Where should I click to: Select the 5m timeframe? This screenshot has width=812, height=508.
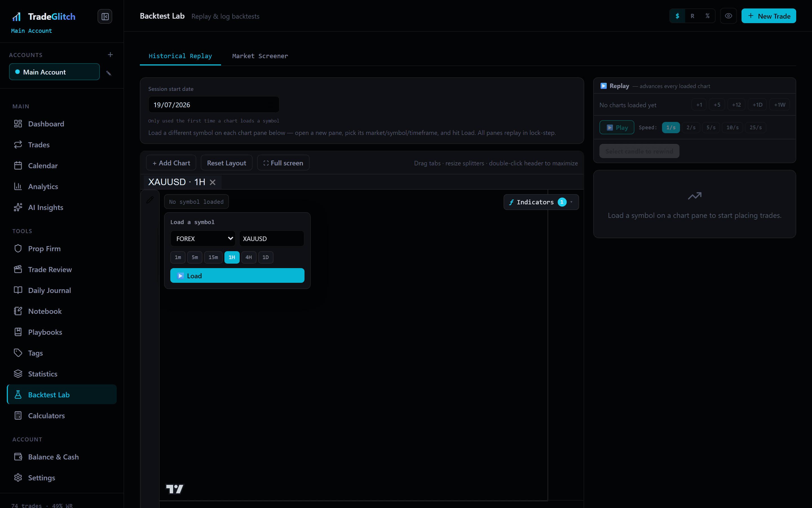(x=195, y=257)
